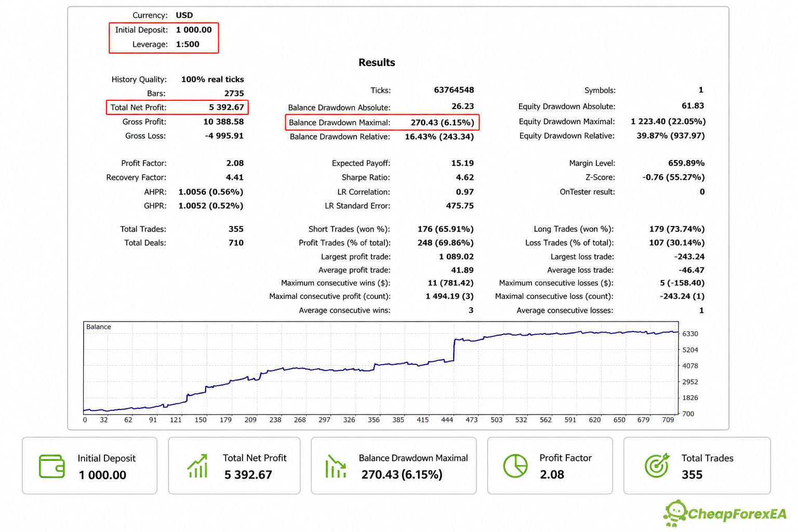Click the rising bar chart icon for Total Net Profit

(x=197, y=465)
